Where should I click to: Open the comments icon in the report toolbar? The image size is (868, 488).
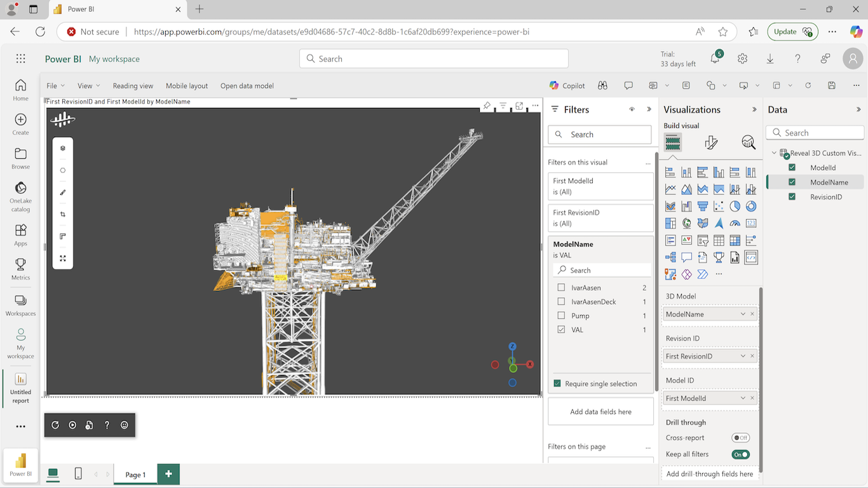(x=628, y=85)
